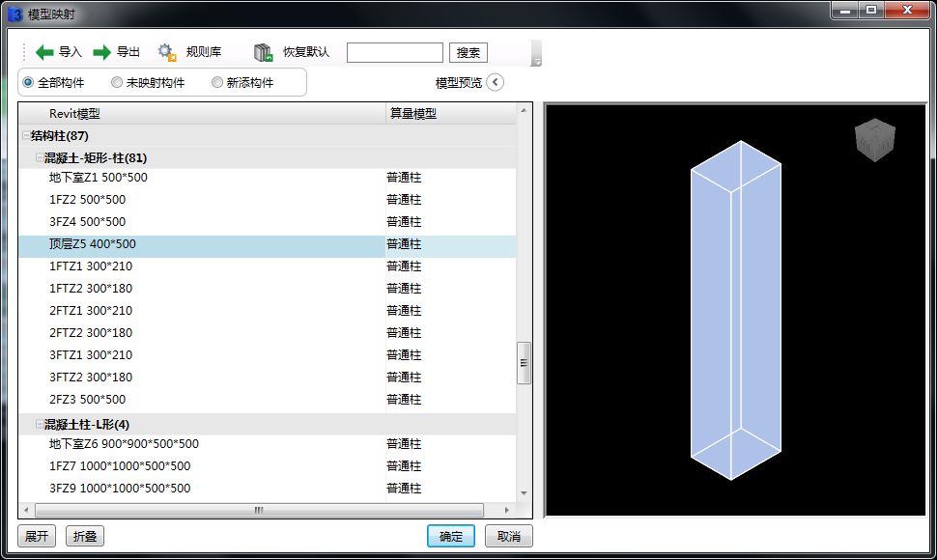Select the 全部构件 radio button
Screen dimensions: 937x560
click(x=28, y=82)
